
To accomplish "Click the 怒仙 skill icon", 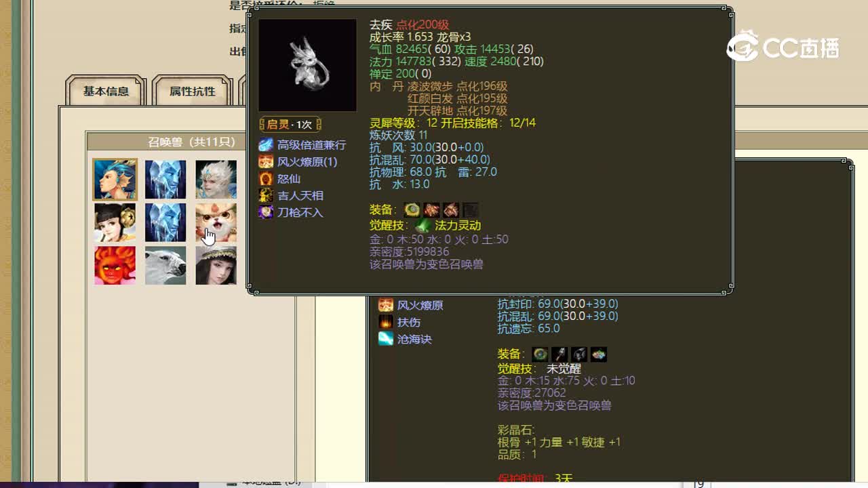I will click(265, 179).
